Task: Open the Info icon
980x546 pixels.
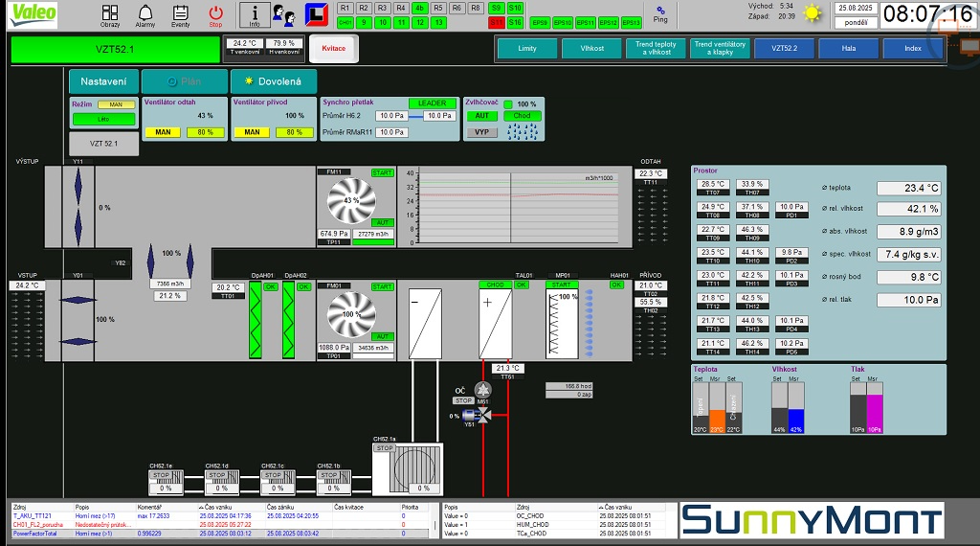Action: tap(254, 14)
